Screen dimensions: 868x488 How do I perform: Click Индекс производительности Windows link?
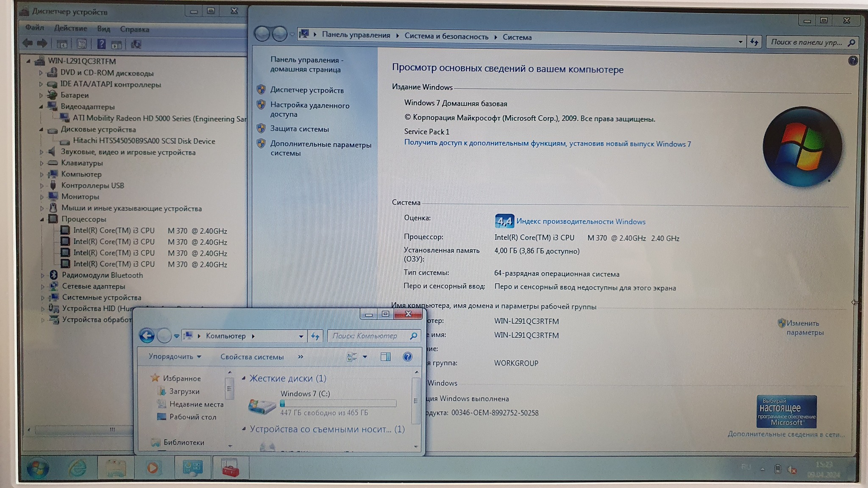click(581, 222)
